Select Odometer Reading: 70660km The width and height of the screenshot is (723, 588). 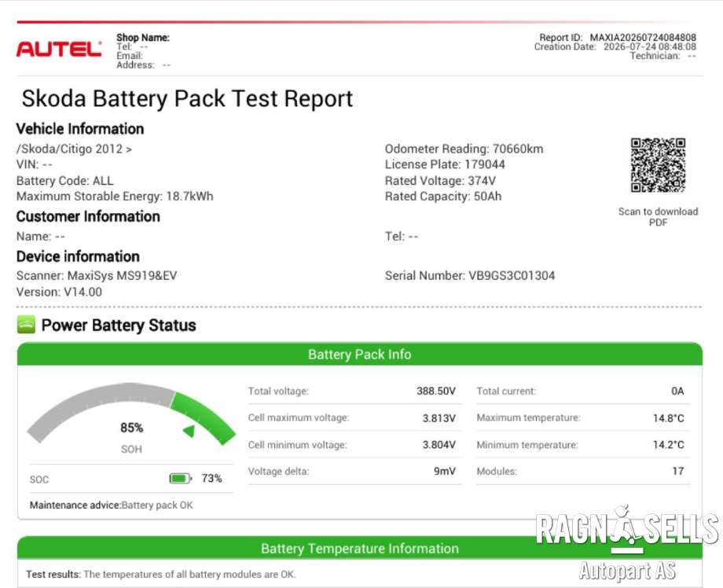(464, 149)
